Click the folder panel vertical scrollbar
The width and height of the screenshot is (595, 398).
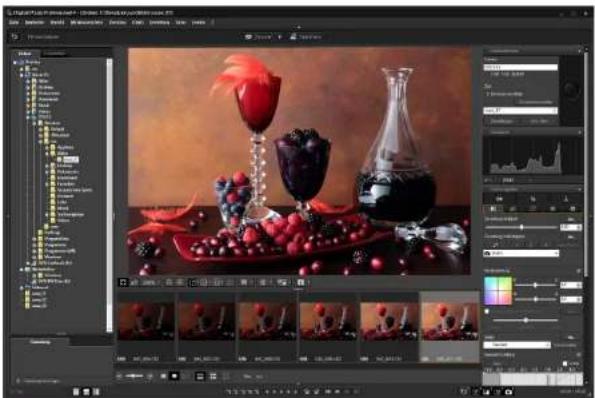point(109,195)
